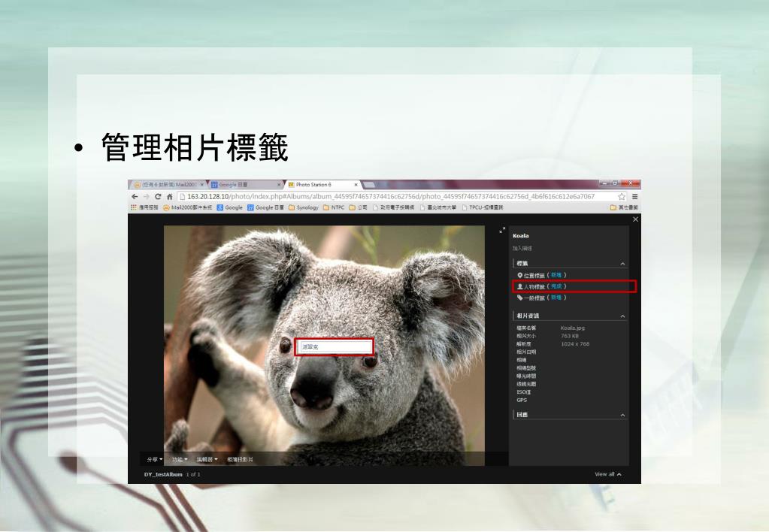Add a new location tag
The height and width of the screenshot is (532, 769).
(x=556, y=275)
